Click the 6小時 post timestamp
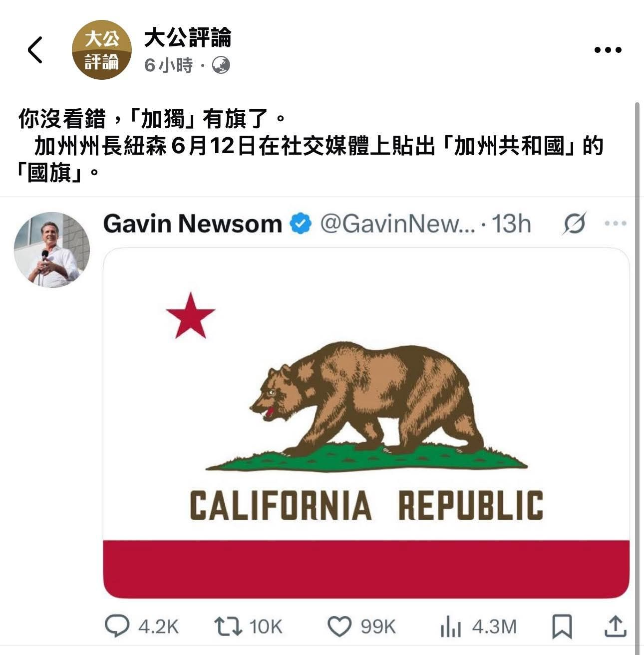The width and height of the screenshot is (644, 655). pos(168,65)
